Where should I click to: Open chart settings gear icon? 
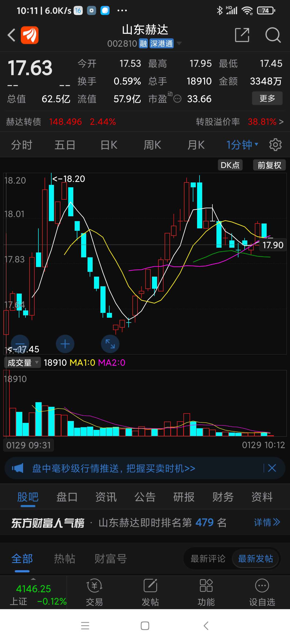[x=275, y=145]
